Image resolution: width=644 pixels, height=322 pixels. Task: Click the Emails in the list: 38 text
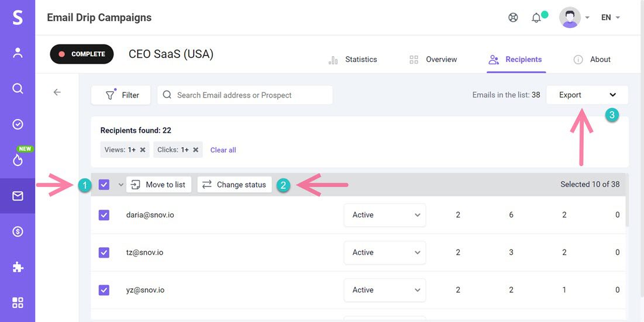(506, 95)
